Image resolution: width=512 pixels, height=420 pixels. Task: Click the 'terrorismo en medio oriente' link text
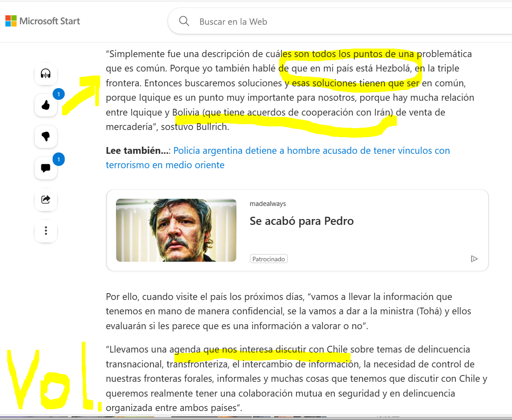pyautogui.click(x=165, y=165)
